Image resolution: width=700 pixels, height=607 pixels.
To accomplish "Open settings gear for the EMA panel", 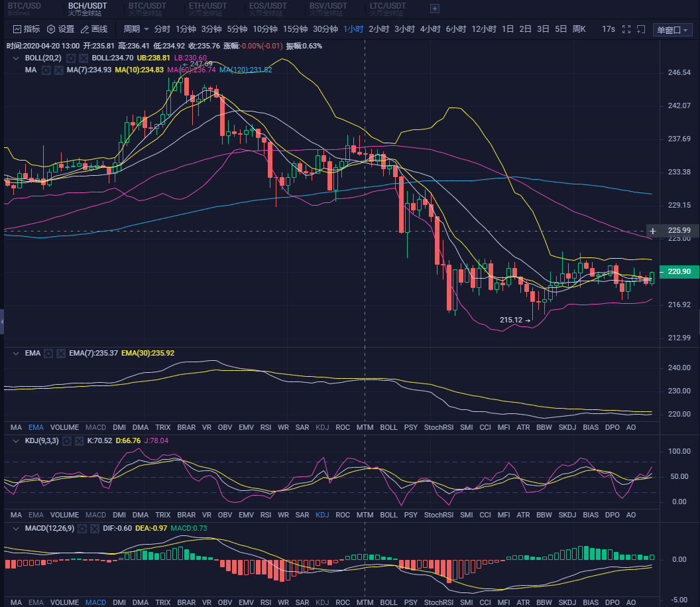I will (x=48, y=354).
